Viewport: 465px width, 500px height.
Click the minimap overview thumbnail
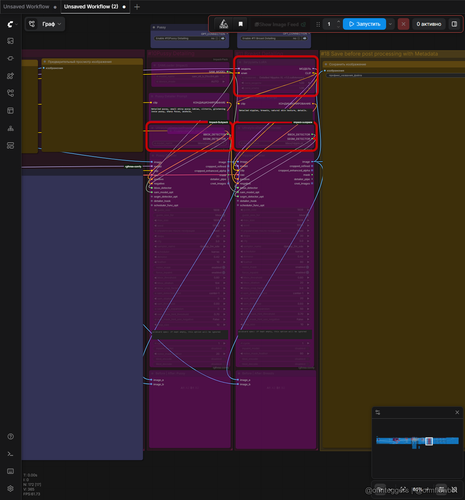point(417,441)
